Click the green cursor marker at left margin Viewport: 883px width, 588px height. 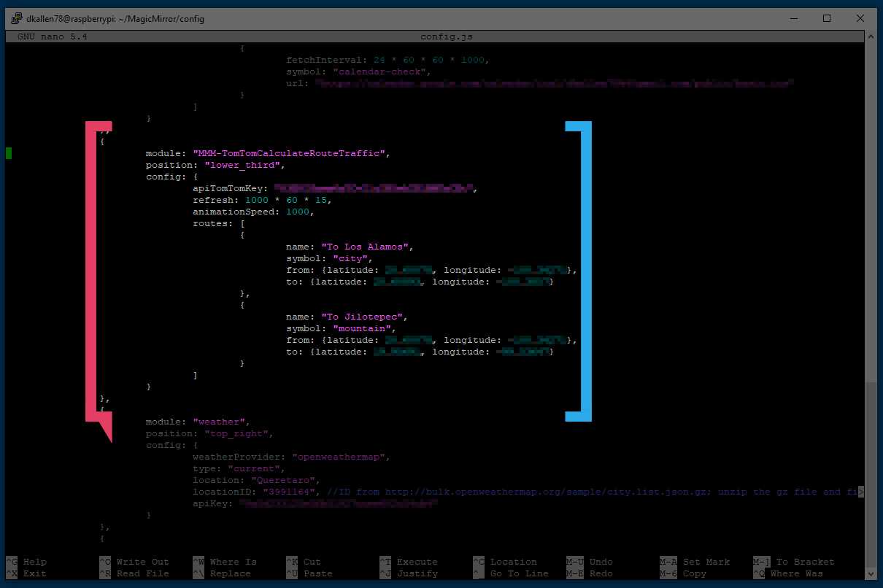coord(9,153)
